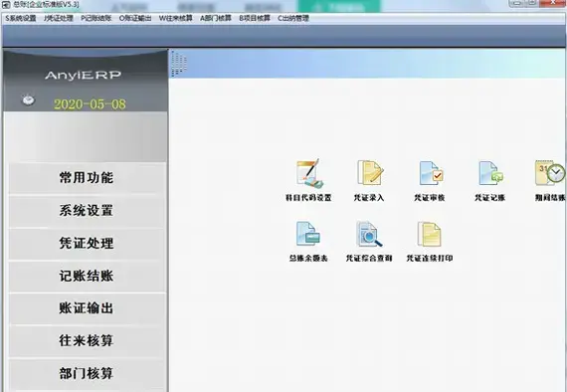Select 往来核算 in the sidebar
This screenshot has height=392, width=567.
87,340
